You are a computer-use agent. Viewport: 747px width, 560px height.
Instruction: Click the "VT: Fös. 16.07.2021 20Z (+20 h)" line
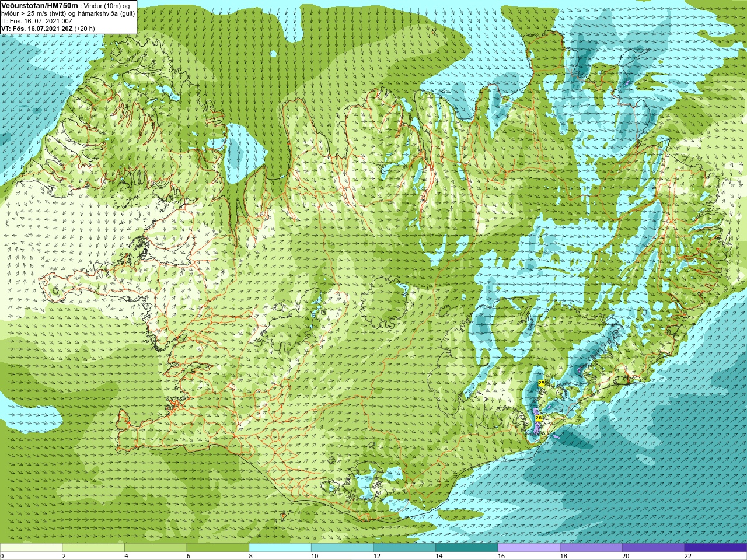pyautogui.click(x=48, y=29)
